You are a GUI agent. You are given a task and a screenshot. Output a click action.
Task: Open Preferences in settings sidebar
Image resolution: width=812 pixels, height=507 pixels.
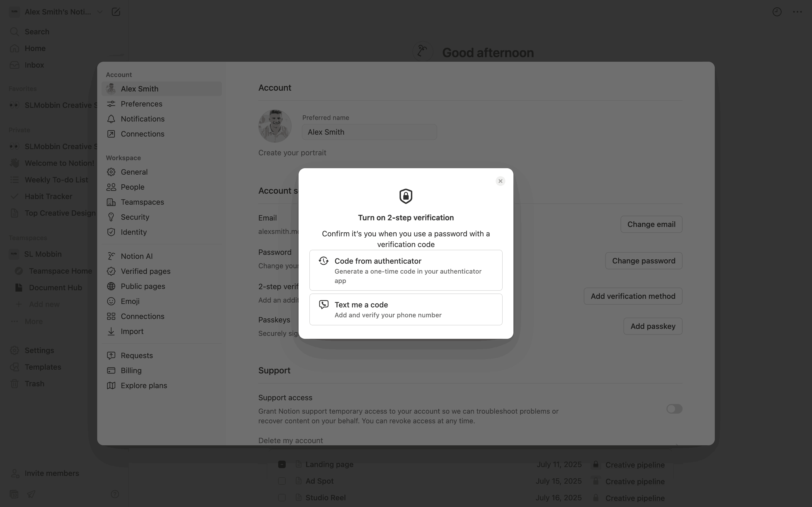pos(141,104)
